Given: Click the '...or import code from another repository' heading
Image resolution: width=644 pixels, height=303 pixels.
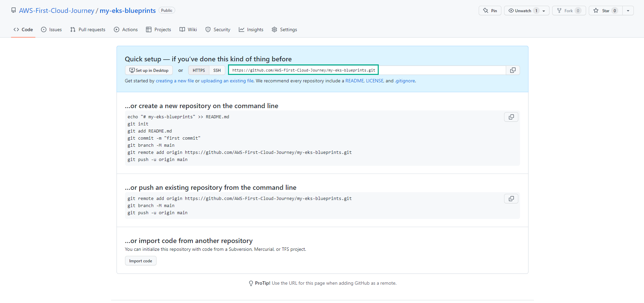Looking at the screenshot, I should (x=189, y=241).
